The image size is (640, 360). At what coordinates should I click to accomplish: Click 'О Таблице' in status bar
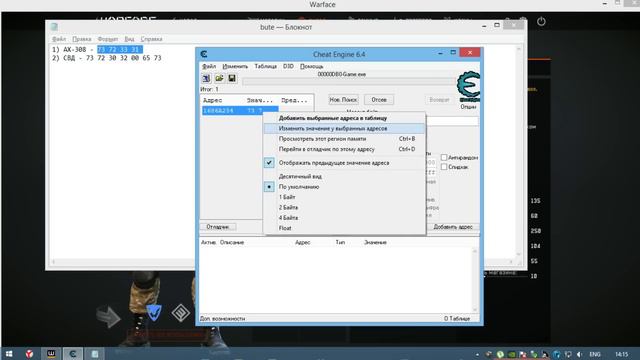point(457,318)
